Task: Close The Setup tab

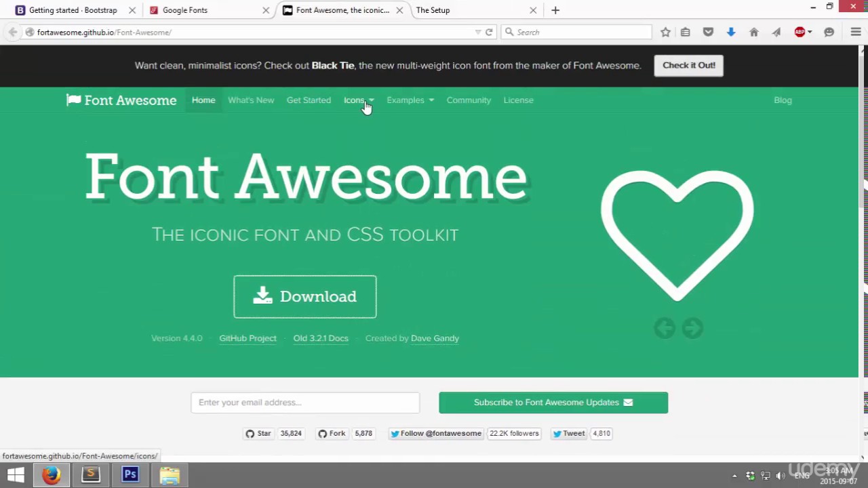Action: click(533, 10)
